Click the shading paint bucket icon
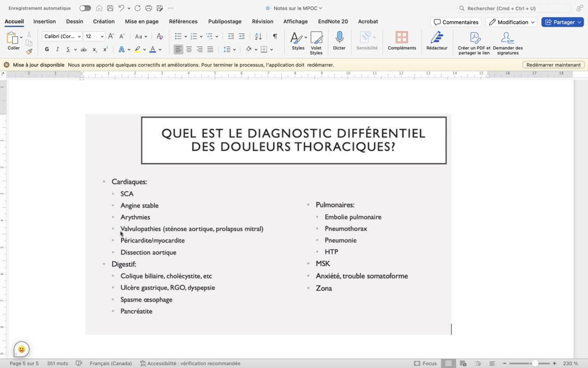588x368 pixels. (x=249, y=49)
